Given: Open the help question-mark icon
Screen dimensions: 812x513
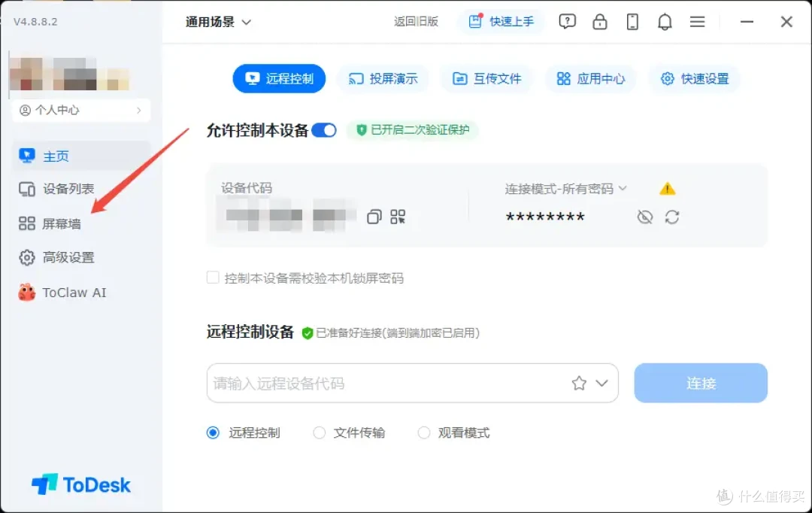Looking at the screenshot, I should [567, 22].
